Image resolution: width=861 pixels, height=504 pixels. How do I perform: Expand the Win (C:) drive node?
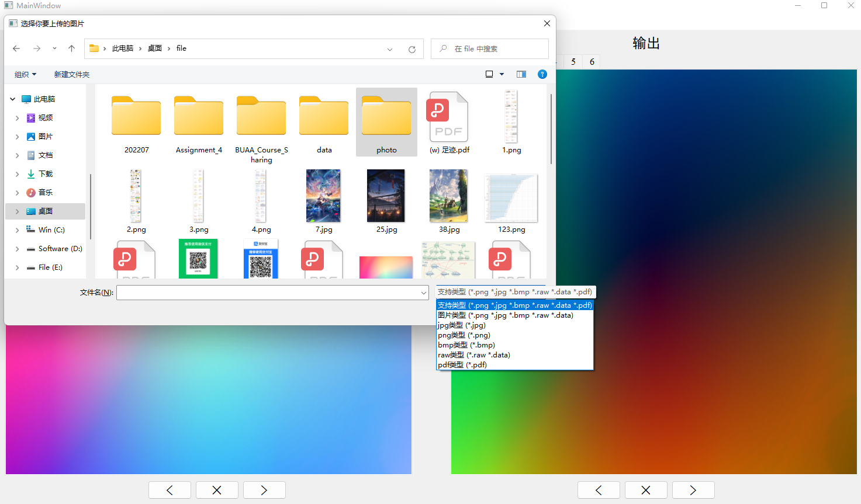pos(17,230)
